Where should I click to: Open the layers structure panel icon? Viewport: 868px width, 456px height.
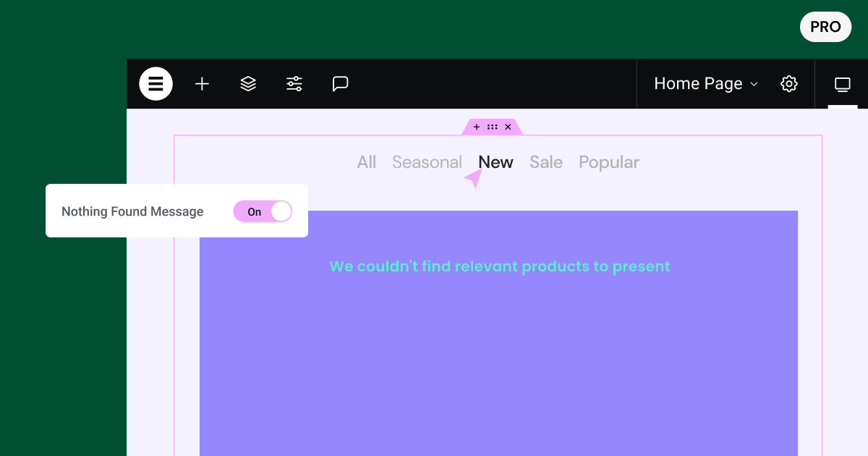[x=248, y=84]
